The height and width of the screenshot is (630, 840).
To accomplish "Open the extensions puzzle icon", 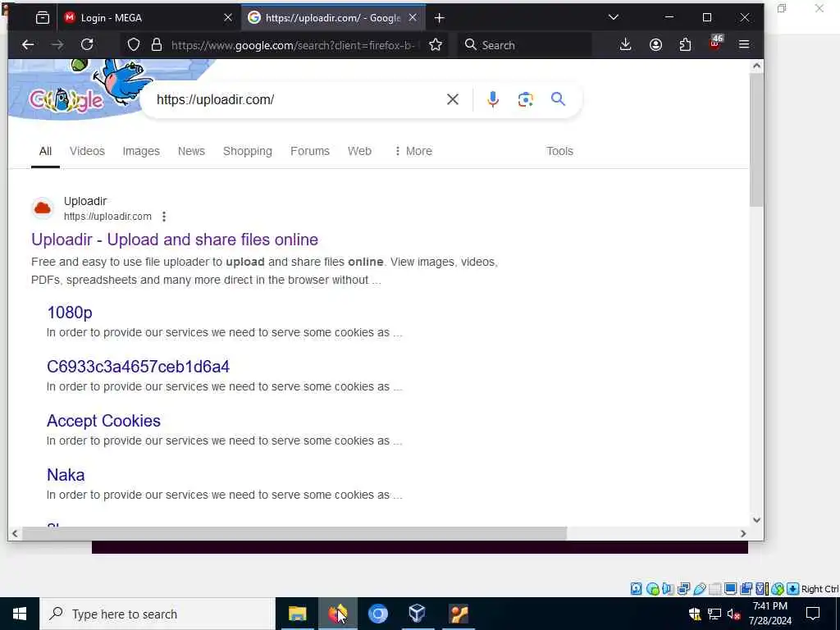I will point(685,45).
